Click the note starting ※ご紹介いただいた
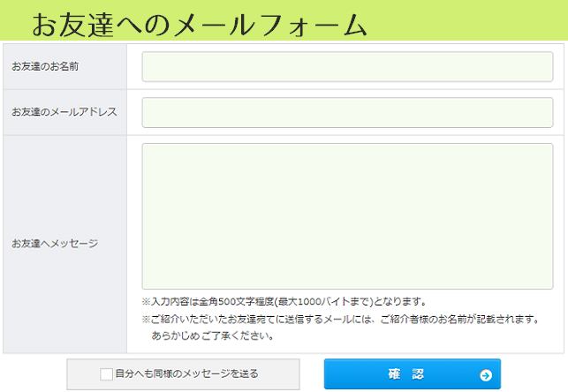The height and width of the screenshot is (392, 568). tap(340, 320)
